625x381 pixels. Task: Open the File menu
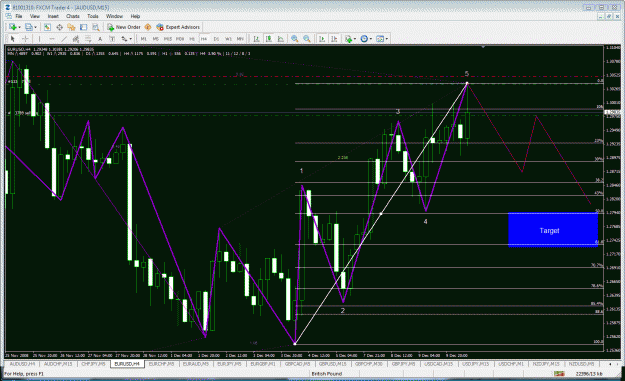pyautogui.click(x=19, y=16)
